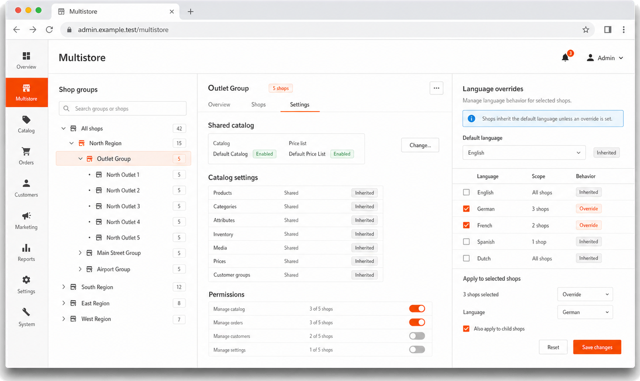Expand the East Region node
640x381 pixels.
(63, 303)
